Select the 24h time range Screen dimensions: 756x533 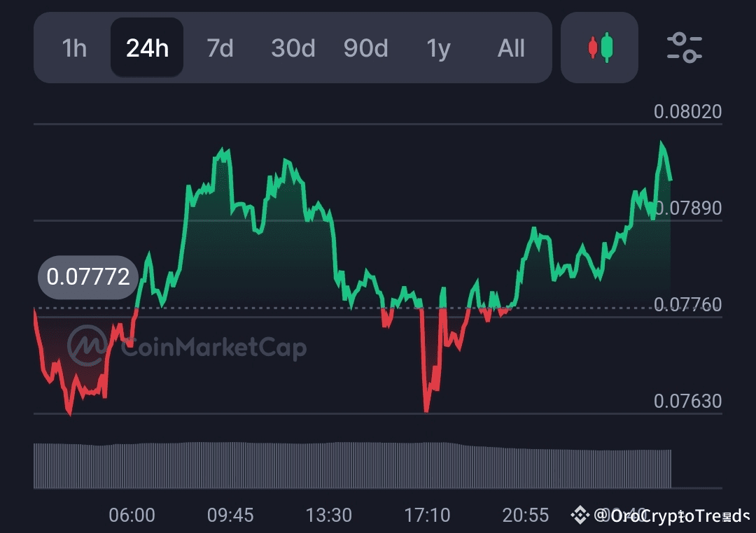pos(147,48)
